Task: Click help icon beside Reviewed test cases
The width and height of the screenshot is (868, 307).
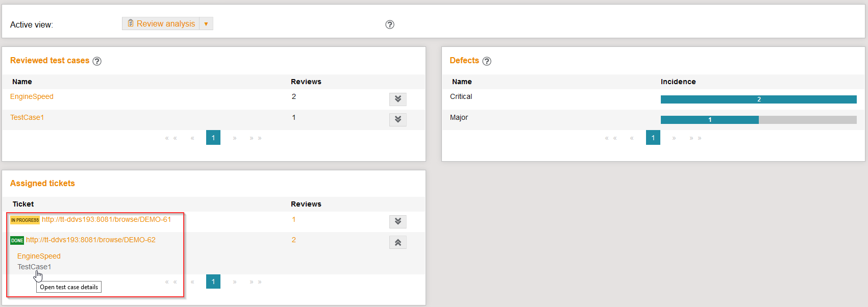Action: [x=97, y=61]
